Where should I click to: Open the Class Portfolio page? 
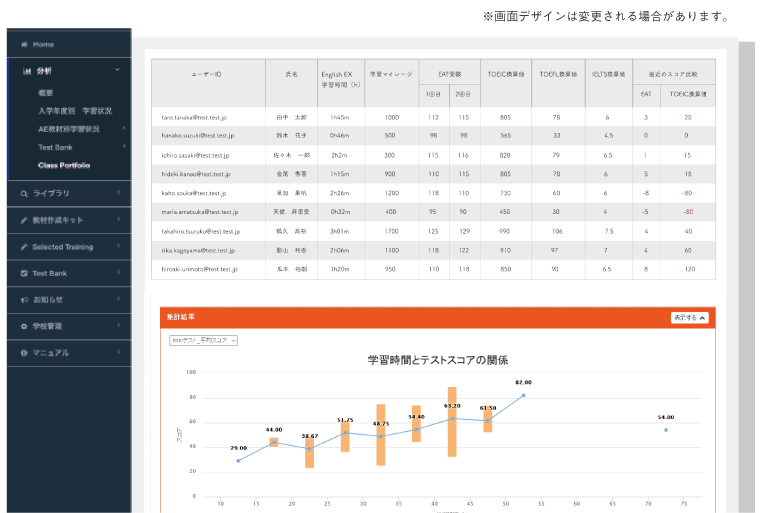pyautogui.click(x=64, y=165)
